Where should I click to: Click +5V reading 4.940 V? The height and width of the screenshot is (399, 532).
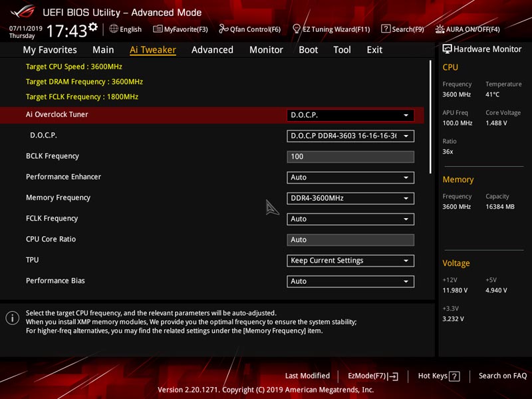coord(496,291)
